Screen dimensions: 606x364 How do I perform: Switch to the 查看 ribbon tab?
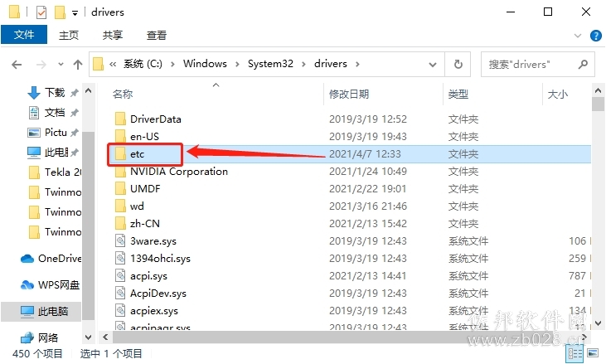click(157, 35)
